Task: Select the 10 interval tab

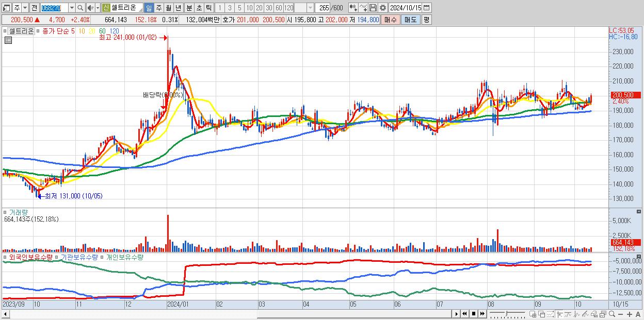Action: [x=249, y=8]
